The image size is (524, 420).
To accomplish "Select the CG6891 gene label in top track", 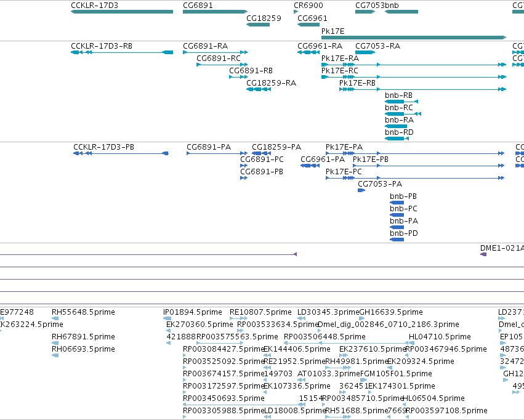I will point(198,6).
